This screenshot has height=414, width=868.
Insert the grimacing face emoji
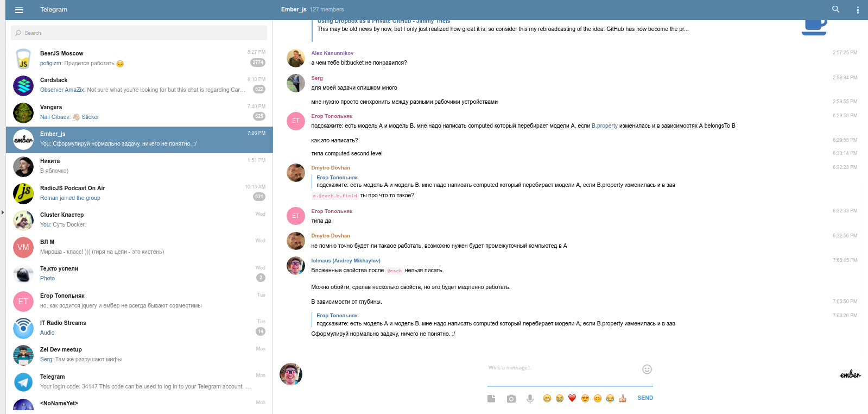[547, 398]
